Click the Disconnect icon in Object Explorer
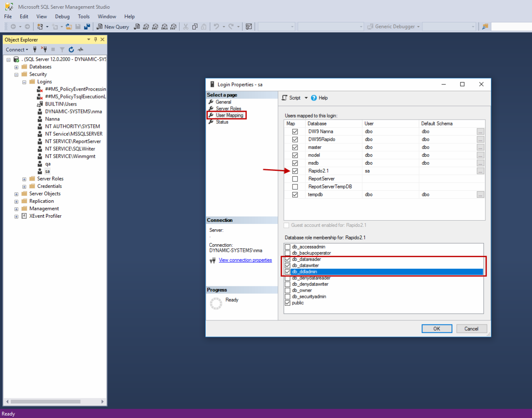The image size is (532, 418). pos(44,49)
